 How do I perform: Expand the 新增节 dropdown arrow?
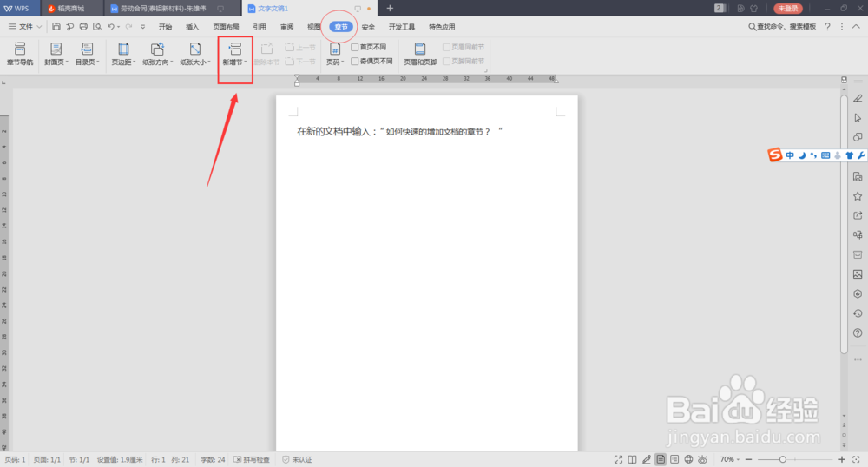246,62
